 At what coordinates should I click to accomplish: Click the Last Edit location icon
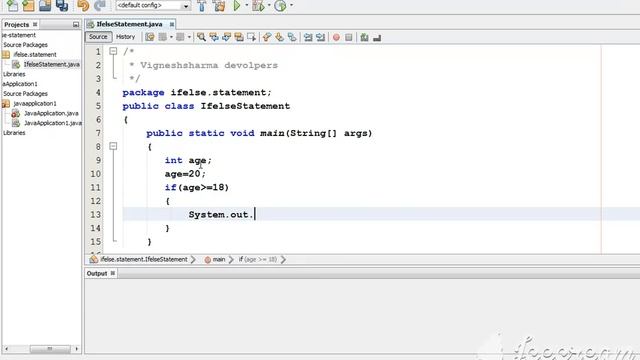click(150, 37)
